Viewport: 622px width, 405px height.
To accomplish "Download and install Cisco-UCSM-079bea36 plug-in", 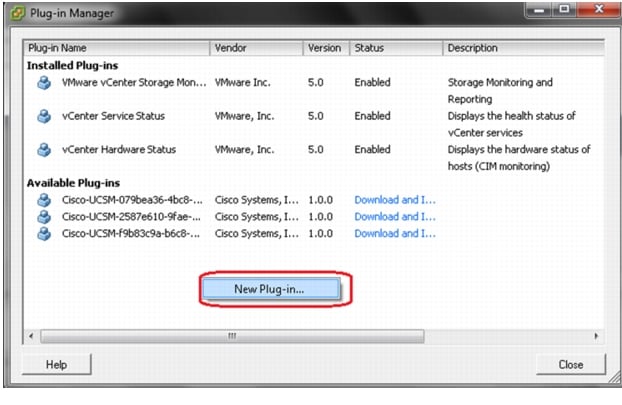I will click(395, 200).
